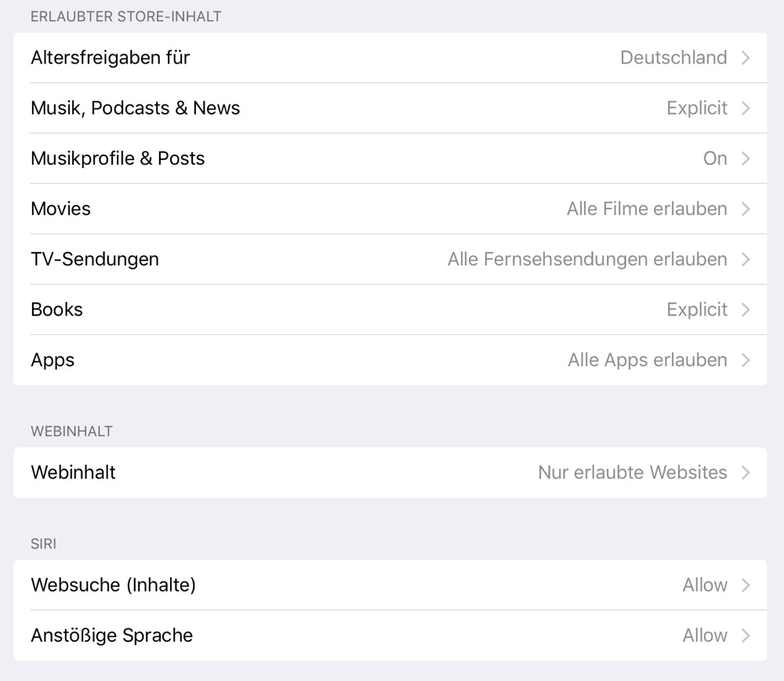Screen dimensions: 784x681
Task: Change the Nur erlaubte Websites value
Action: click(x=633, y=472)
